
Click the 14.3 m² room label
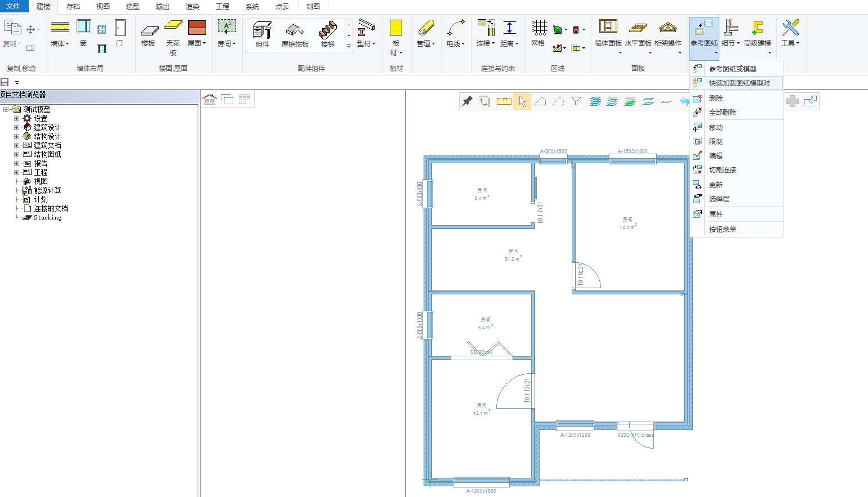click(x=628, y=227)
